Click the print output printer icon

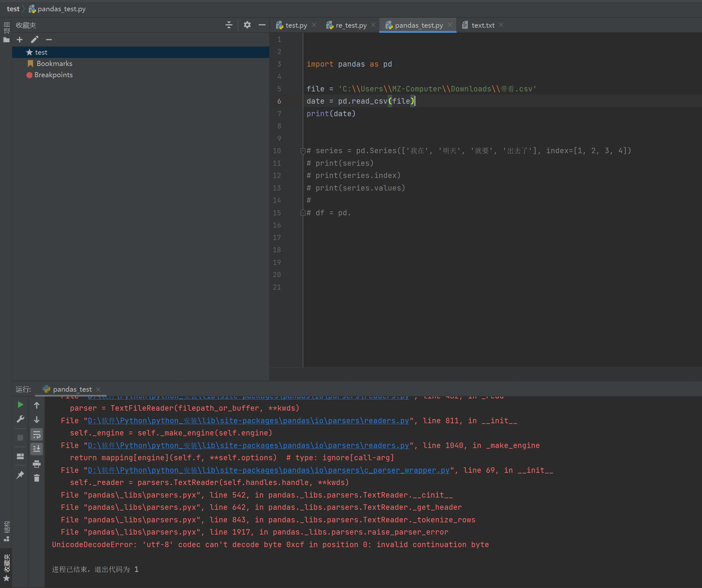click(x=36, y=464)
